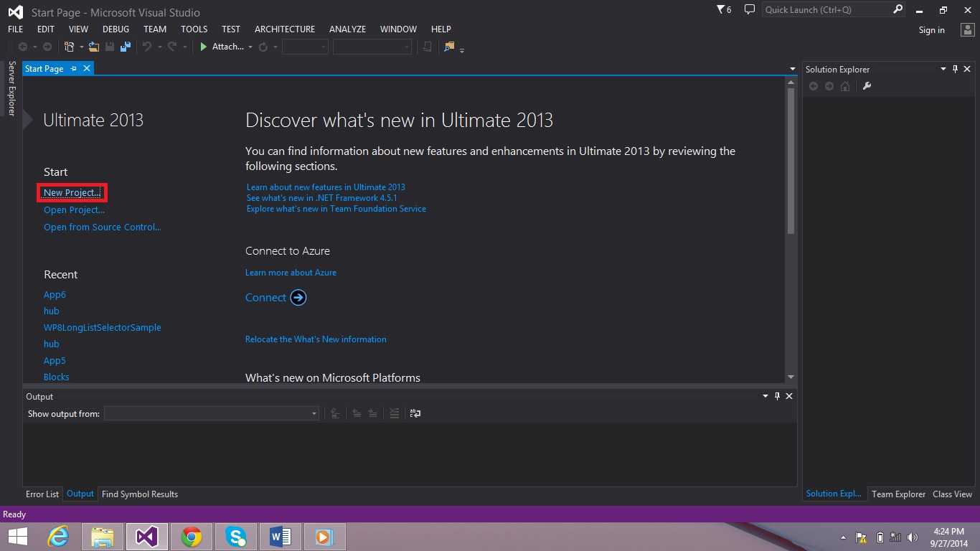This screenshot has width=980, height=551.
Task: Click Sign in at top right
Action: (x=931, y=30)
